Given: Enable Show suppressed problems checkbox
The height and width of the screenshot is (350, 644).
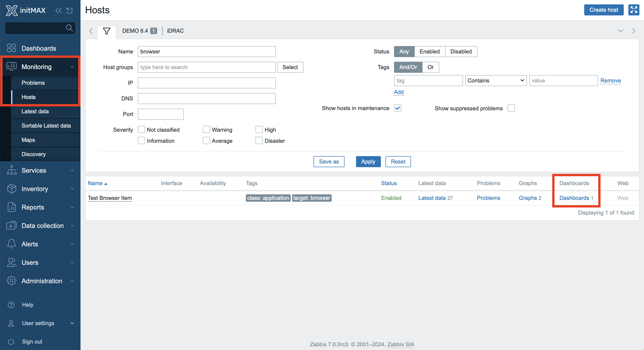Looking at the screenshot, I should click(511, 108).
